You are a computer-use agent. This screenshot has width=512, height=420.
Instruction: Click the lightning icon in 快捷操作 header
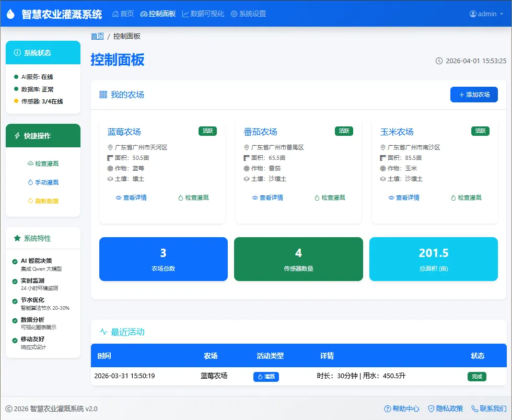[17, 135]
